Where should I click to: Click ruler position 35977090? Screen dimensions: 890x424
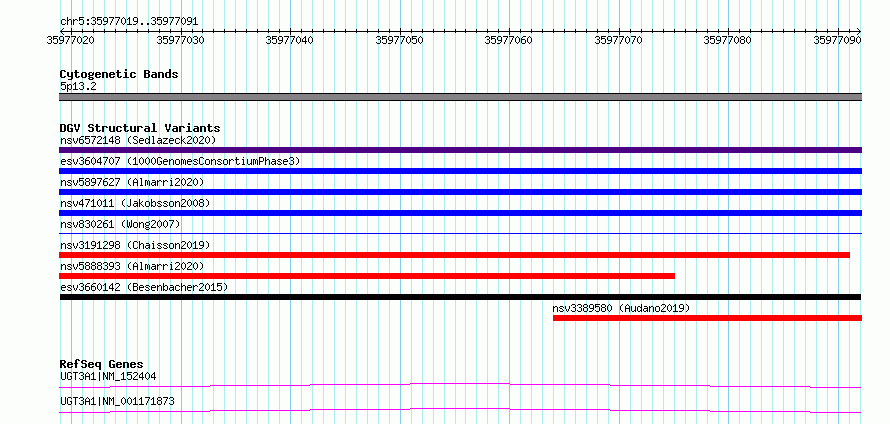(x=838, y=40)
